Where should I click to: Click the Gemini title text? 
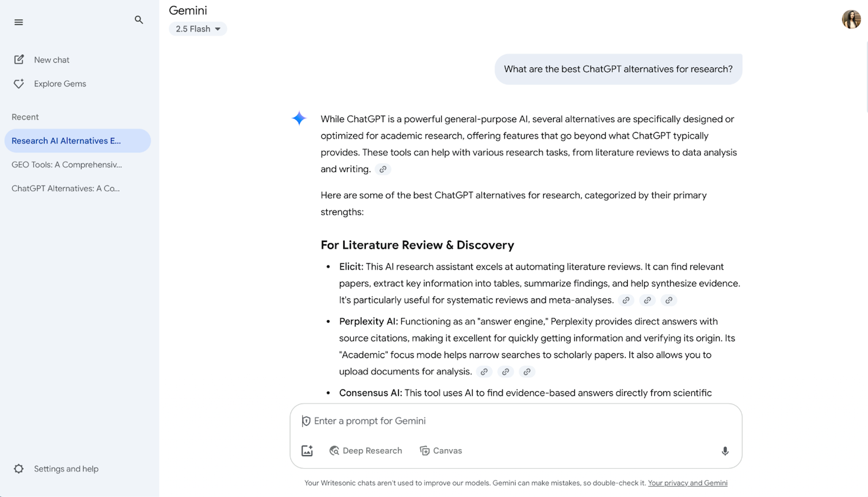(x=188, y=10)
